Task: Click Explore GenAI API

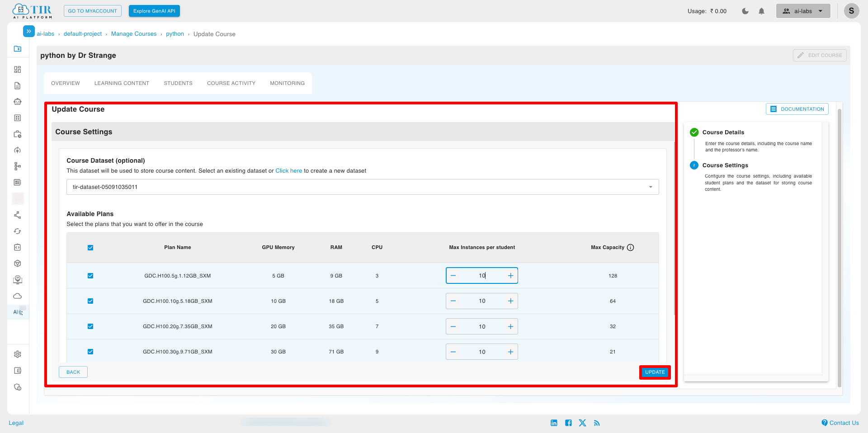Action: tap(154, 11)
